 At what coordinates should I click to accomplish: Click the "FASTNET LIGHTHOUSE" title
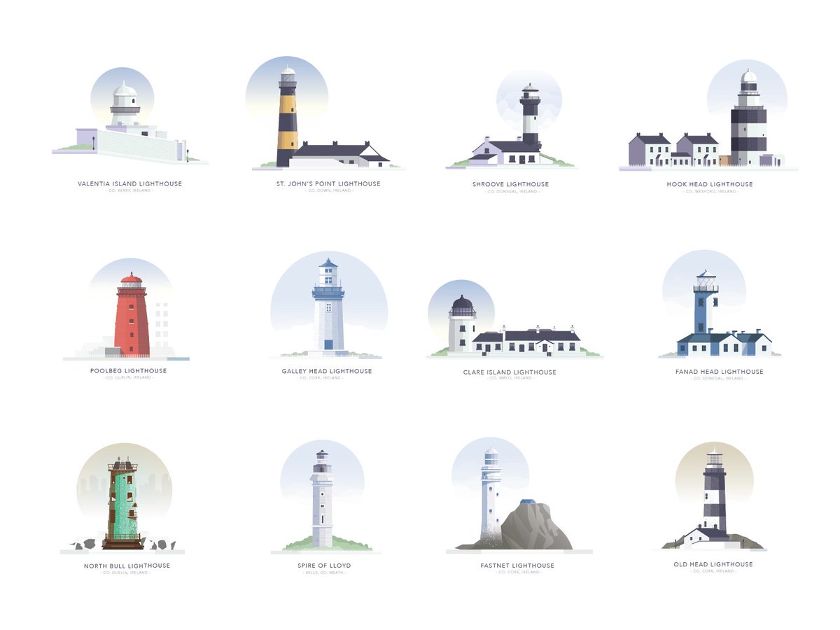517,565
